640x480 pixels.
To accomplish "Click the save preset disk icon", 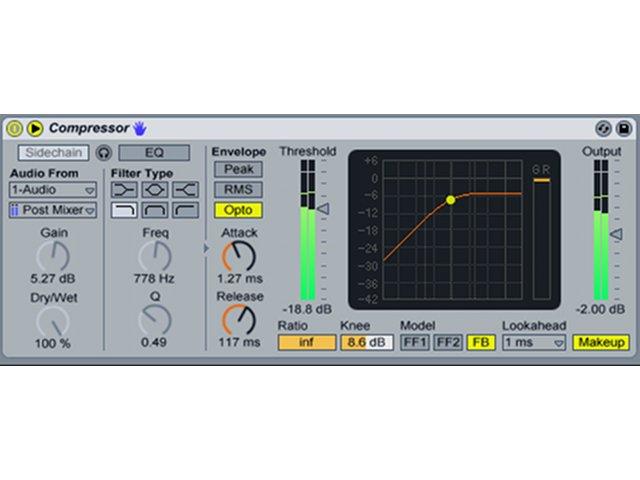I will pos(624,129).
